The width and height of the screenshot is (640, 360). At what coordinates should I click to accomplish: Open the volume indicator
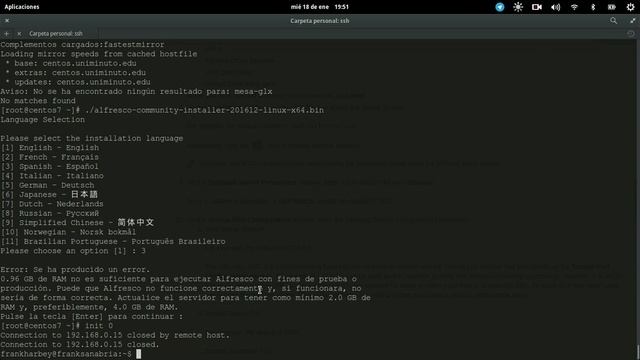coord(556,7)
